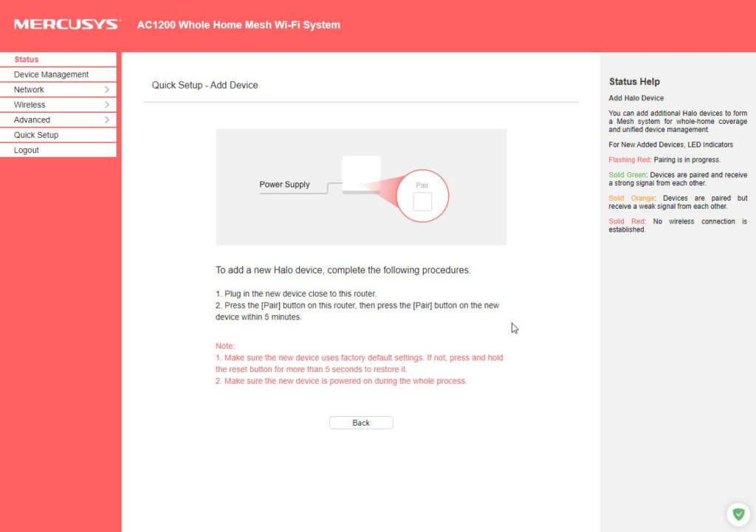Image resolution: width=756 pixels, height=532 pixels.
Task: Click the chevron beside Advanced
Action: [107, 120]
